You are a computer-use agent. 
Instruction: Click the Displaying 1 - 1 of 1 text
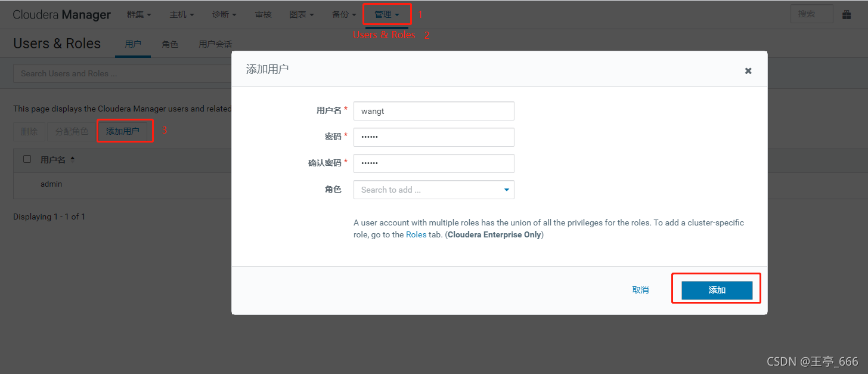pos(49,217)
